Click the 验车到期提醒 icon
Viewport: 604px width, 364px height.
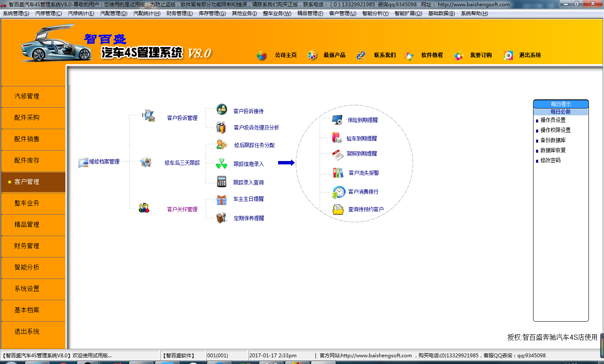tap(337, 138)
